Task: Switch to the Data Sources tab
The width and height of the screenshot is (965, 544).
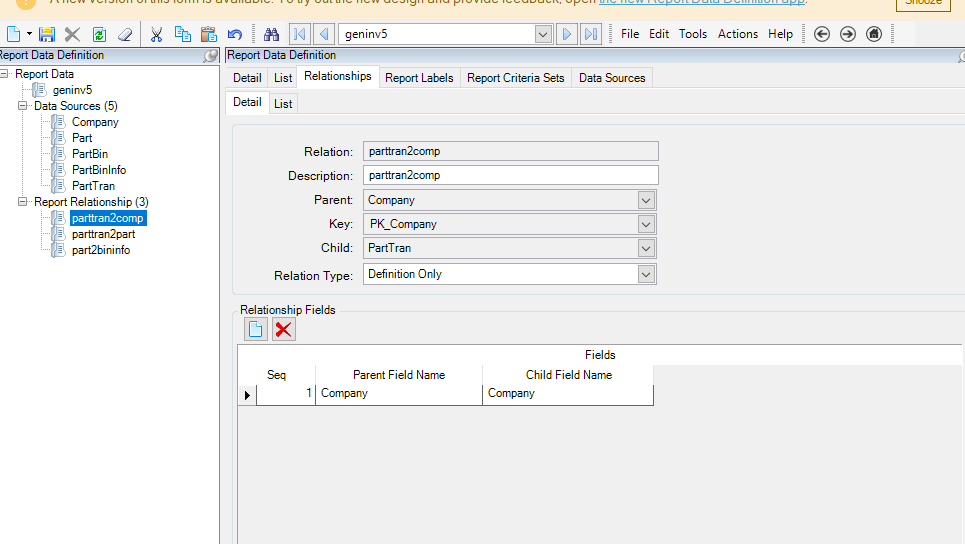Action: (x=612, y=78)
